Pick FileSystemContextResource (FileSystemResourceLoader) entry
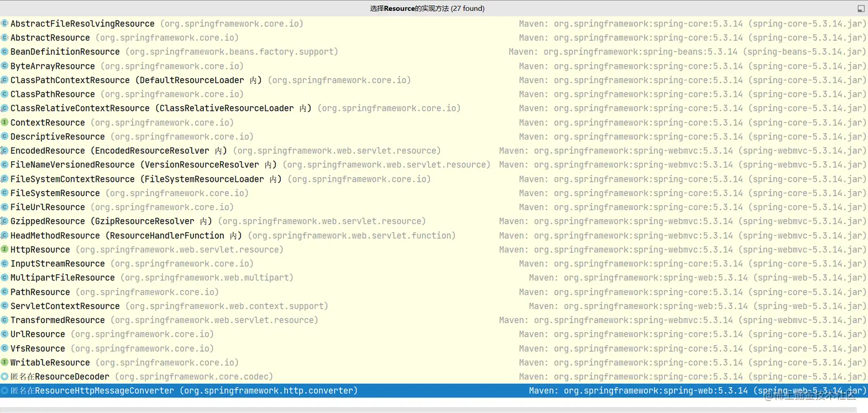This screenshot has height=413, width=868. click(434, 179)
